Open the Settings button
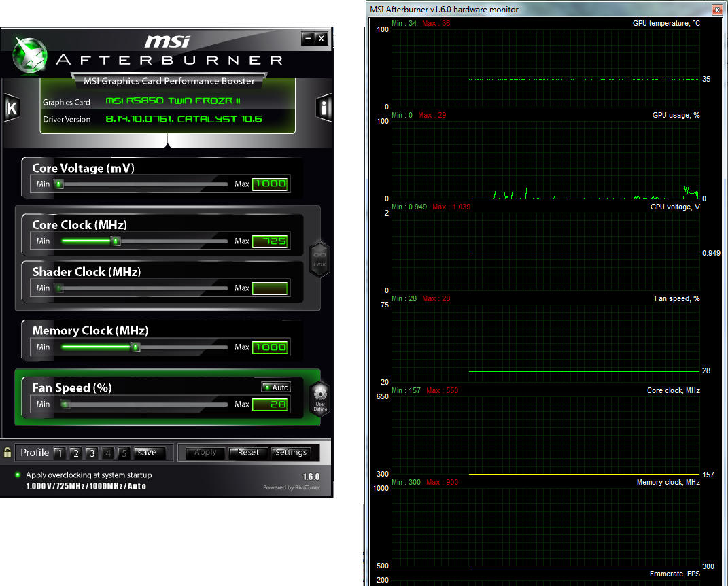 (291, 453)
